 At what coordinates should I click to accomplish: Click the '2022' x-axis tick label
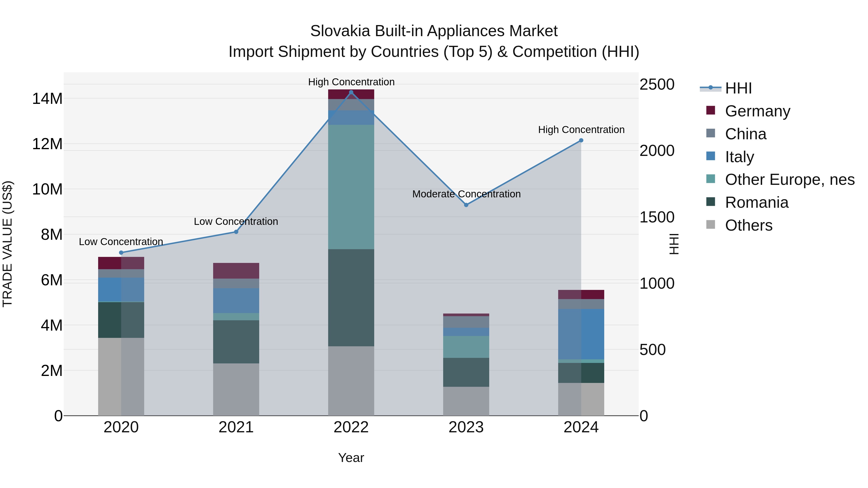[351, 427]
